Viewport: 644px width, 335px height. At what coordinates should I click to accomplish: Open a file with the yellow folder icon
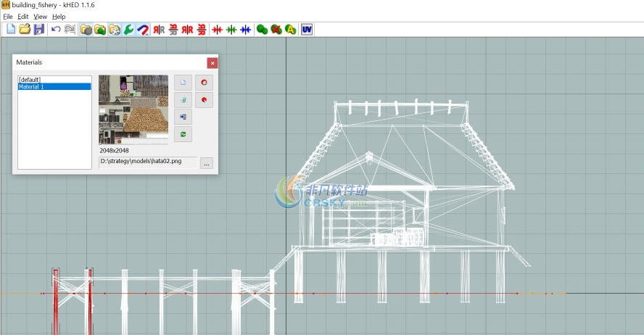pos(25,30)
